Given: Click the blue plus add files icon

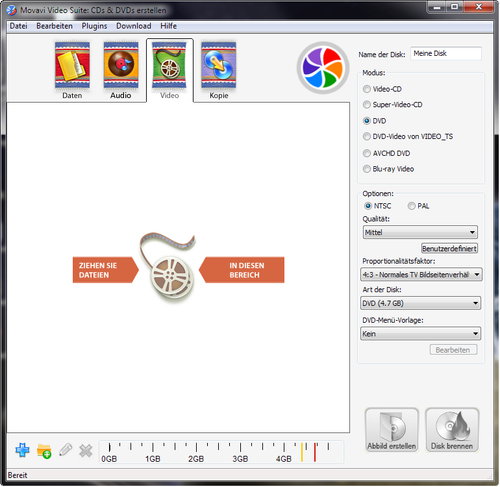Looking at the screenshot, I should [x=22, y=450].
